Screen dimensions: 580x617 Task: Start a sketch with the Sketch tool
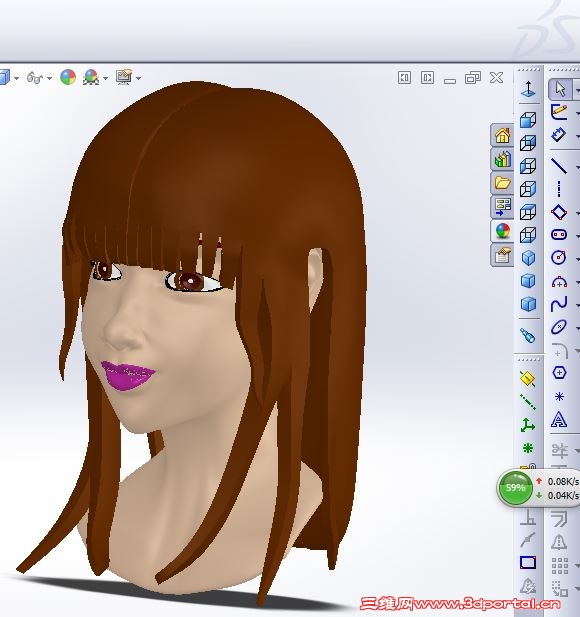[559, 112]
